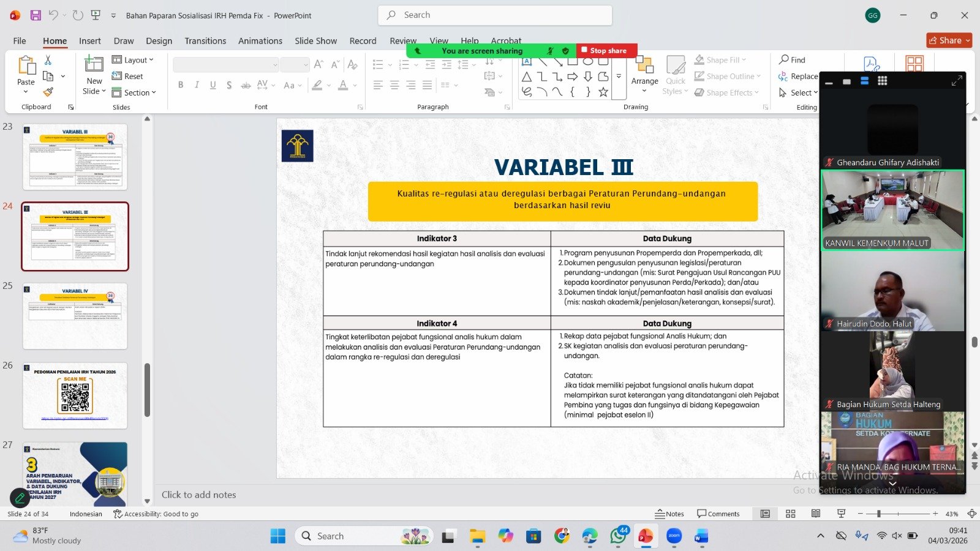
Task: Start Slide Show from status bar icon
Action: point(841,514)
